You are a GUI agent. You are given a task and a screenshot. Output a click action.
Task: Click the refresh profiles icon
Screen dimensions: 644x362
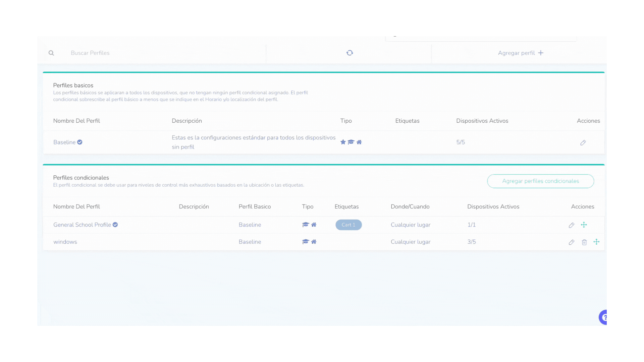(x=350, y=53)
